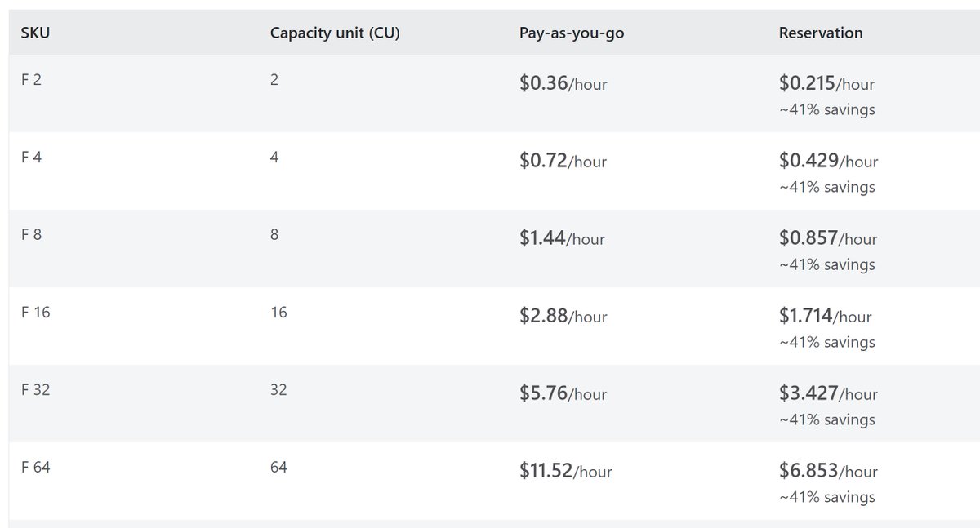The width and height of the screenshot is (980, 528).
Task: Select the F 32 SKU cell
Action: click(35, 390)
